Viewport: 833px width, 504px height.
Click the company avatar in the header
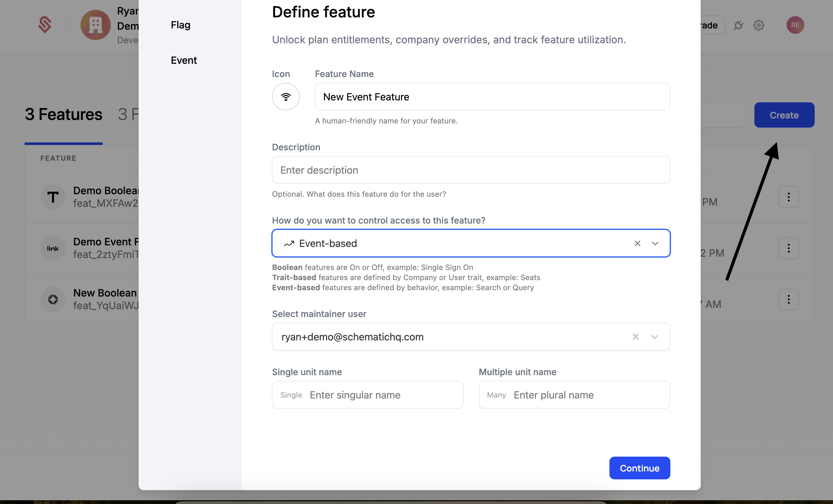click(95, 25)
